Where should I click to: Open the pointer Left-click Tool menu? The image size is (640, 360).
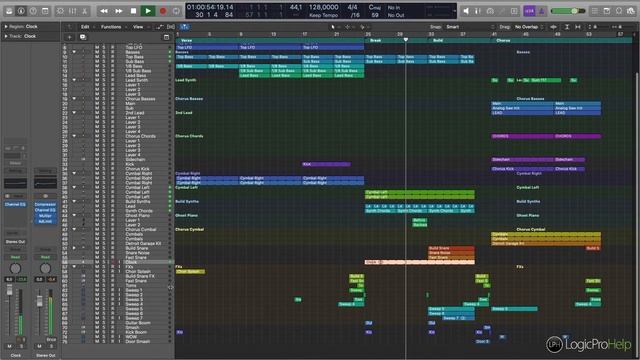[x=334, y=27]
